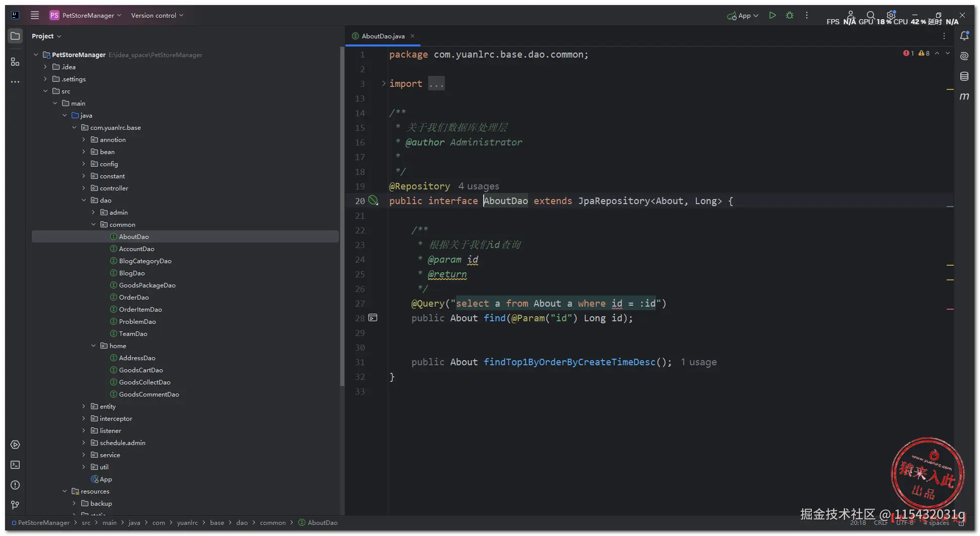Open editor tab options menu
Screen dimensions: 980x536
(944, 36)
